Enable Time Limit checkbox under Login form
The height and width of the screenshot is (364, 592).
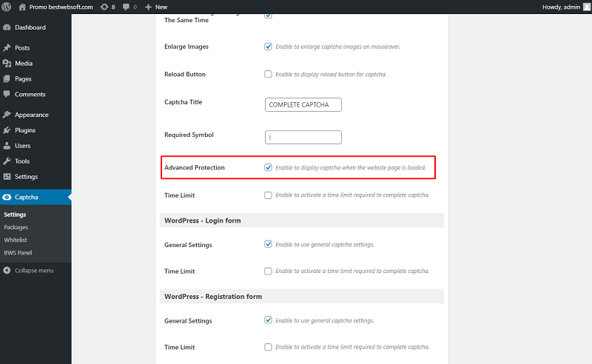(x=268, y=271)
